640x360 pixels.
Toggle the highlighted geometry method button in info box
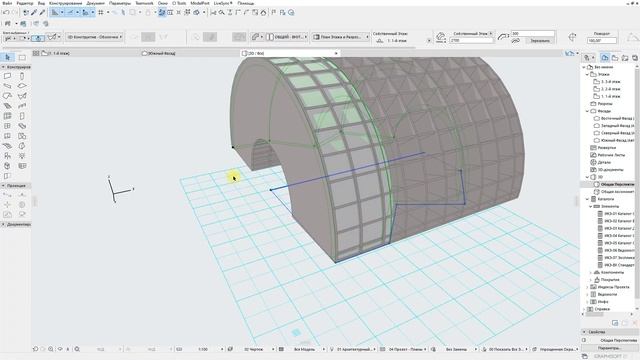click(x=38, y=38)
